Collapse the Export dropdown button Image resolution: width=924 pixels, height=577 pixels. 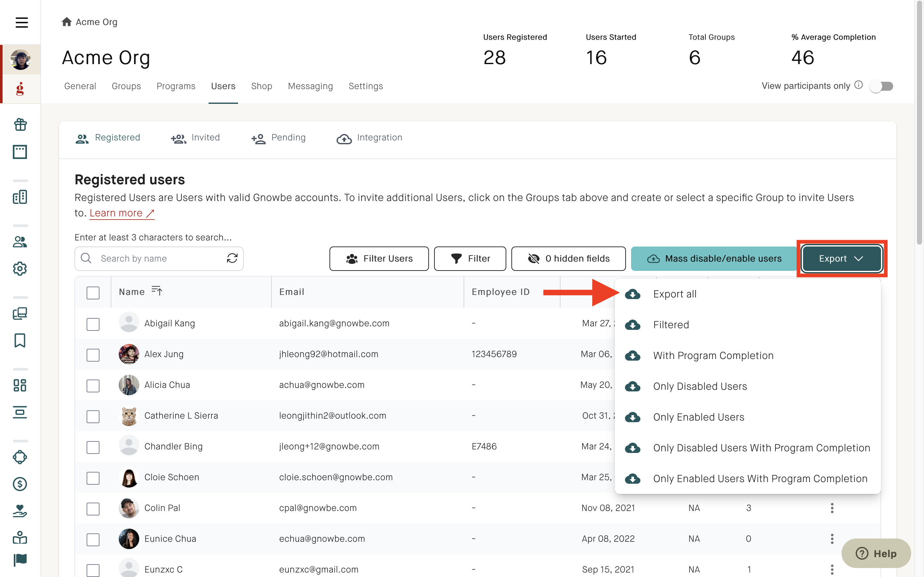(x=842, y=258)
